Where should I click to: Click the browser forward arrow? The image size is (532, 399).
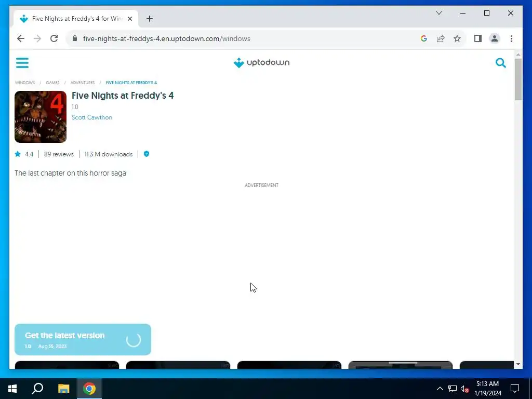(37, 38)
